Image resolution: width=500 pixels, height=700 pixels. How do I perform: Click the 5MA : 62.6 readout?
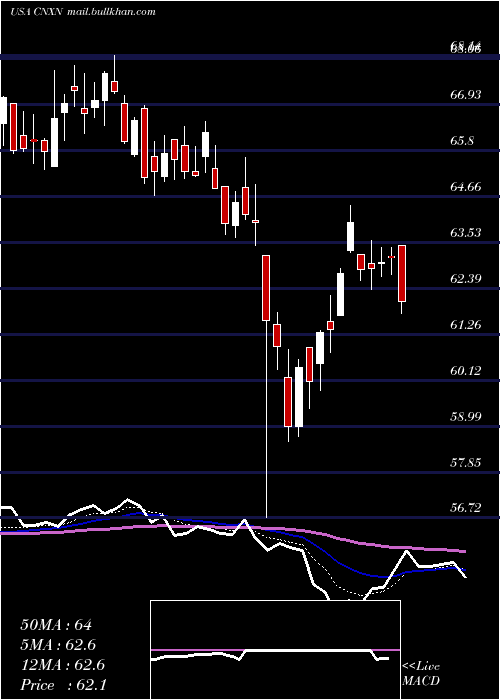[x=58, y=645]
